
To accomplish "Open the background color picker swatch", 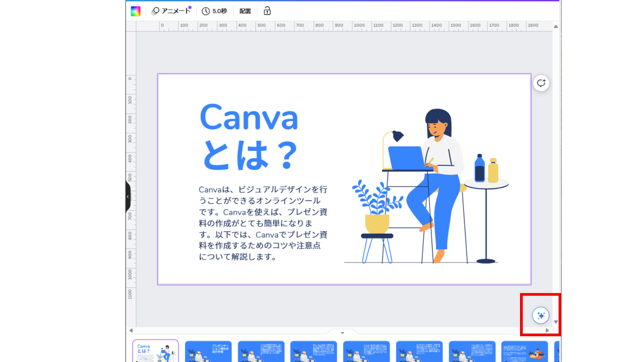I will pyautogui.click(x=136, y=11).
